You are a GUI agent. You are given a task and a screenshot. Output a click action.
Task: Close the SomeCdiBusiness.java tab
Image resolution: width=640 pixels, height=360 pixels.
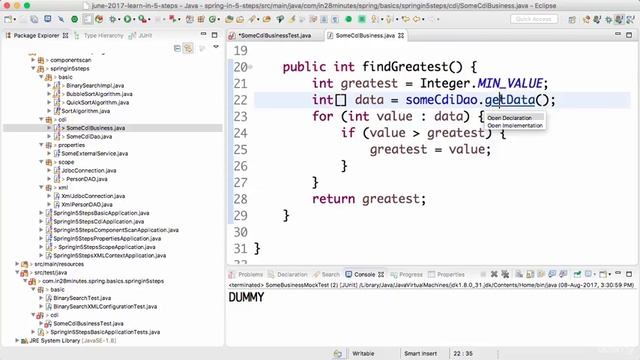[x=401, y=36]
